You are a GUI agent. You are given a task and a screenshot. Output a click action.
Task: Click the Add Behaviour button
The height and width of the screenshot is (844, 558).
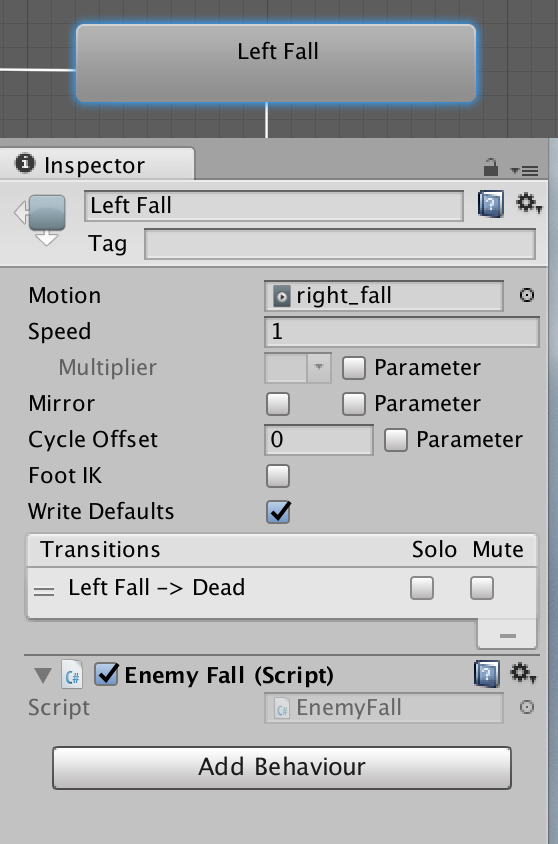281,768
